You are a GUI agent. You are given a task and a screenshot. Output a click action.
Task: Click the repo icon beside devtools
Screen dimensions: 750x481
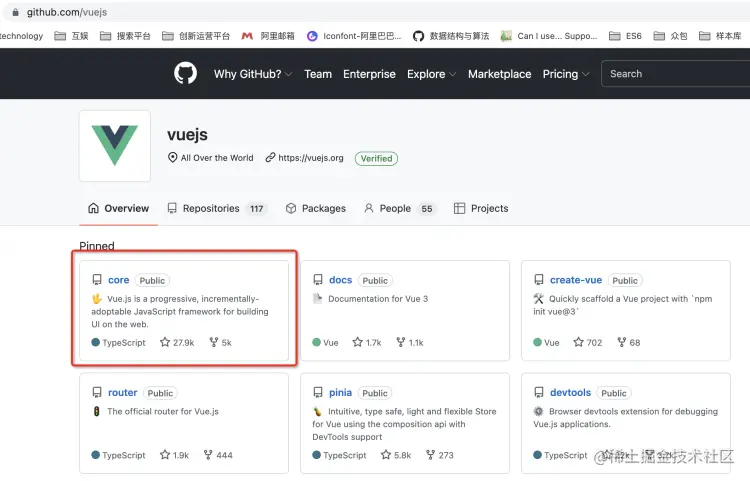coord(539,393)
